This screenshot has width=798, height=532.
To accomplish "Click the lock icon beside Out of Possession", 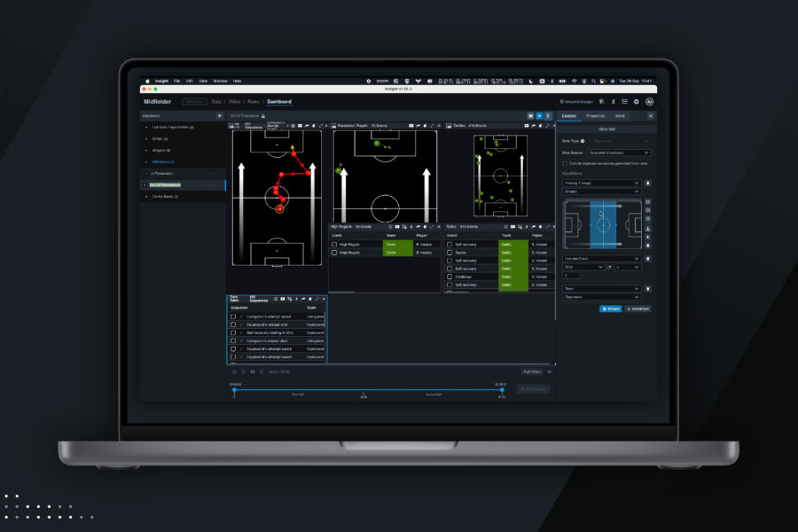I will coord(263,115).
